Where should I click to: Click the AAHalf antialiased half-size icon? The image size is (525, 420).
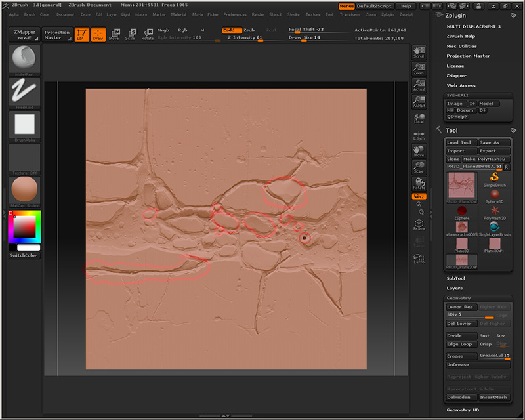(419, 102)
